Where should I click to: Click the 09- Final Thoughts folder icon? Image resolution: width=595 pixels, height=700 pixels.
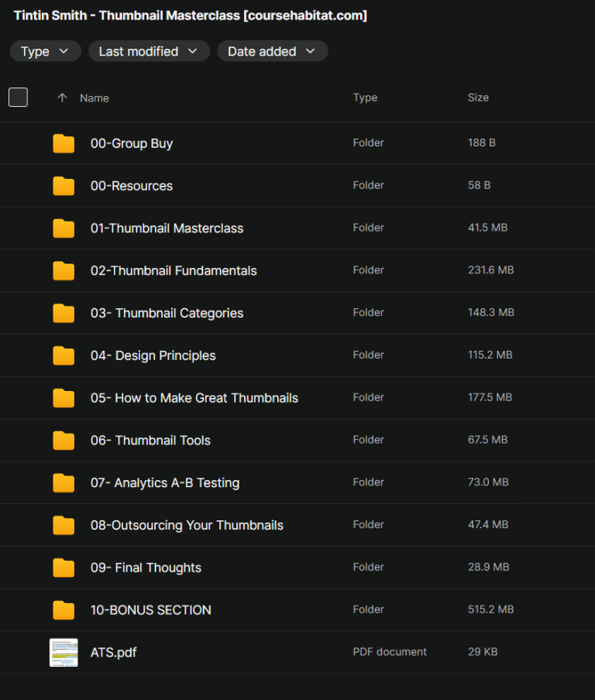[x=64, y=568]
